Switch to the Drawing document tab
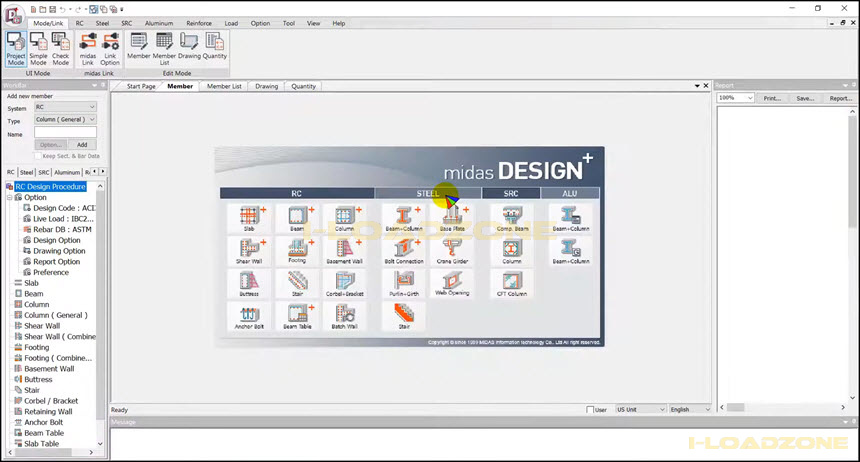This screenshot has width=860, height=462. pyautogui.click(x=267, y=86)
